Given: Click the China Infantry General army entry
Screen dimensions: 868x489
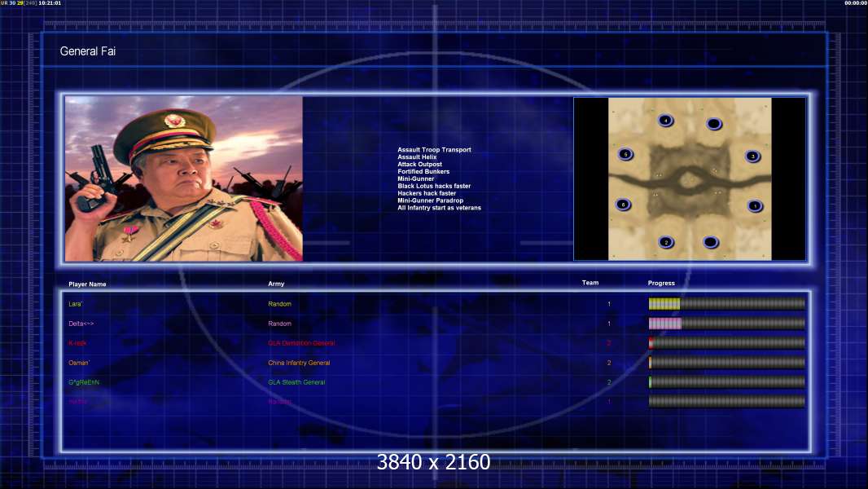Looking at the screenshot, I should (299, 363).
